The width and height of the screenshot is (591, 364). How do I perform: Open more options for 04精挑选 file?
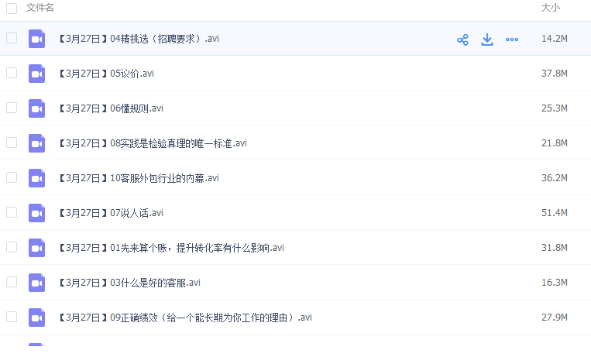point(512,39)
